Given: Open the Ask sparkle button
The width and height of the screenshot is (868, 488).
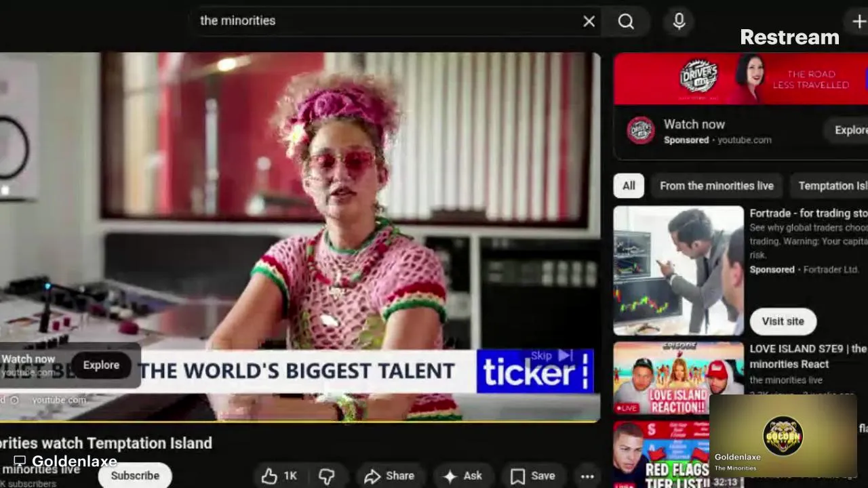Looking at the screenshot, I should [x=462, y=476].
